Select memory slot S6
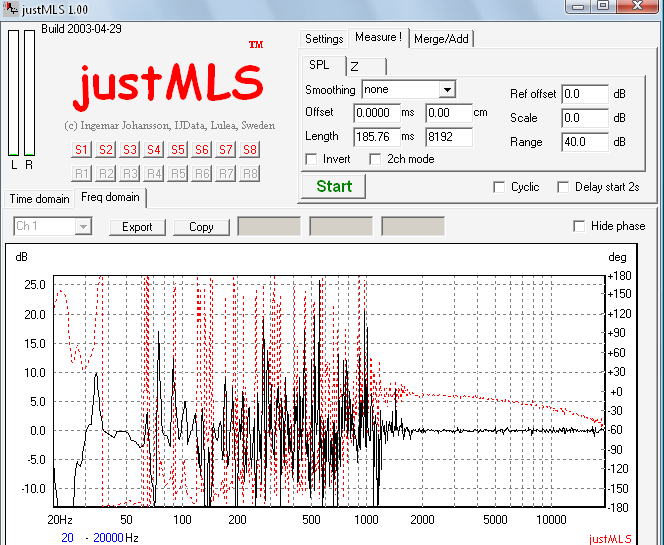The height and width of the screenshot is (545, 664). tap(201, 149)
